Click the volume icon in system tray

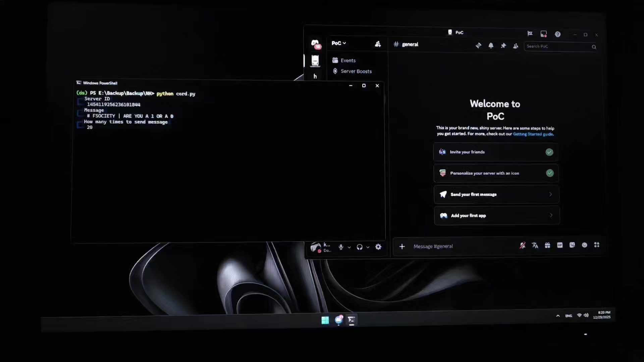[586, 315]
